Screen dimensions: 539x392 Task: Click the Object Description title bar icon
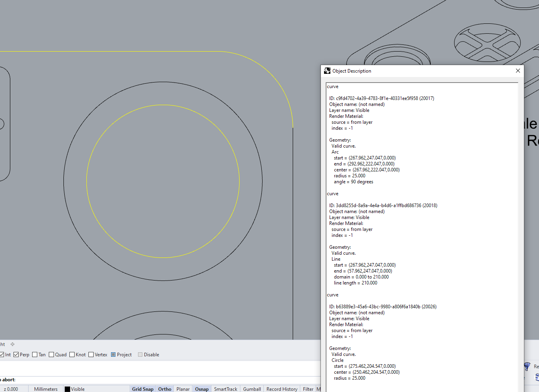click(327, 71)
